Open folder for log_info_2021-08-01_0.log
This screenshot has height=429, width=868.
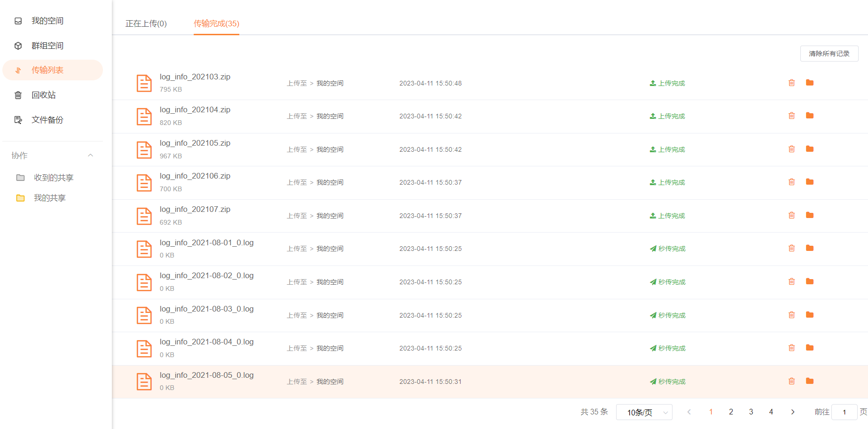[809, 248]
